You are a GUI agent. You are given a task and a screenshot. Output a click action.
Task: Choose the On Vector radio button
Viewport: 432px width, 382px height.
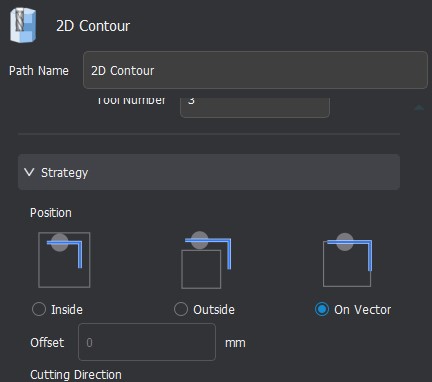pos(322,309)
